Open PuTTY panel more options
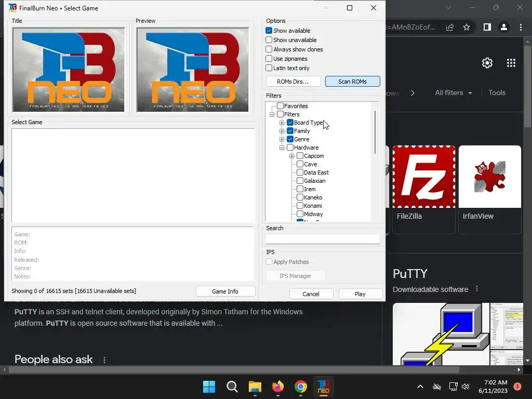Image resolution: width=532 pixels, height=399 pixels. coord(477,289)
